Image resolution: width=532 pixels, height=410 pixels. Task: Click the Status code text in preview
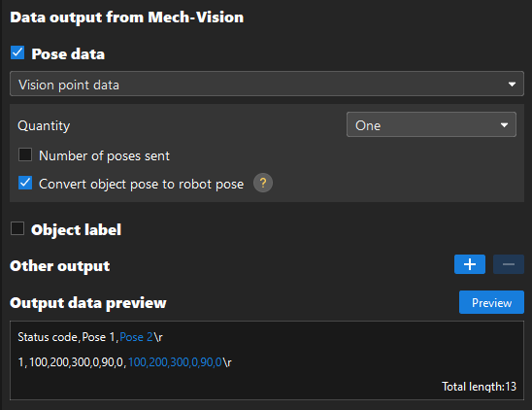point(49,337)
